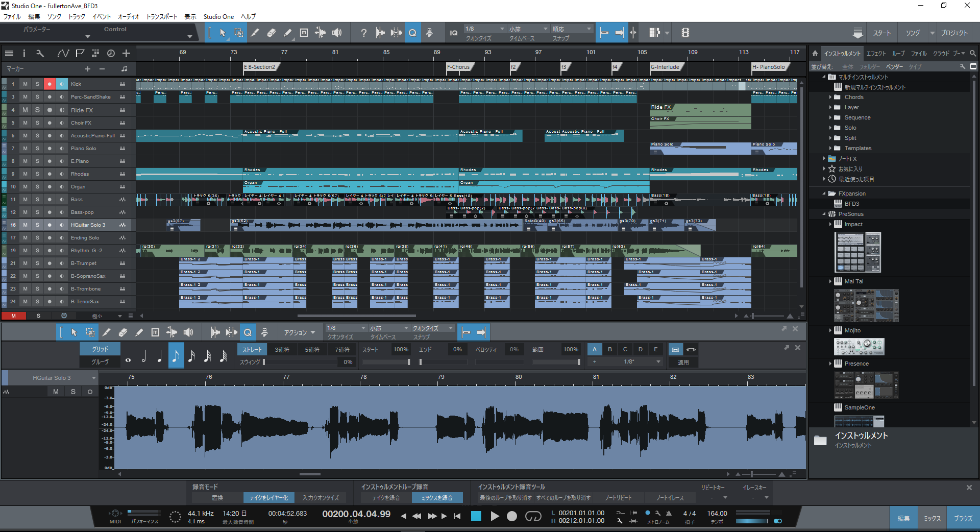
Task: Toggle global mute M at track list bottom
Action: pos(14,316)
